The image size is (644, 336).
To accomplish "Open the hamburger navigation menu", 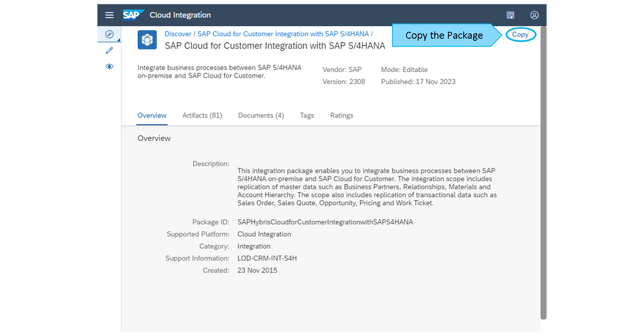I will 109,15.
